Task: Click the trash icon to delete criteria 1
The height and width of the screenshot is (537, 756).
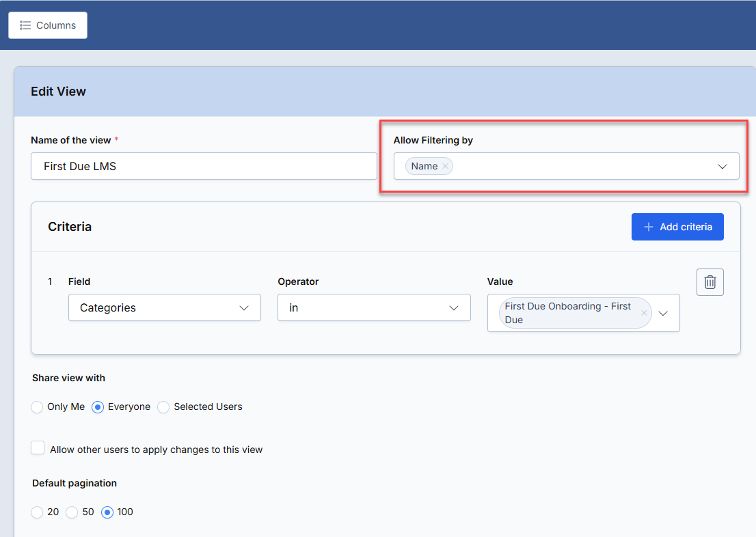Action: [710, 282]
